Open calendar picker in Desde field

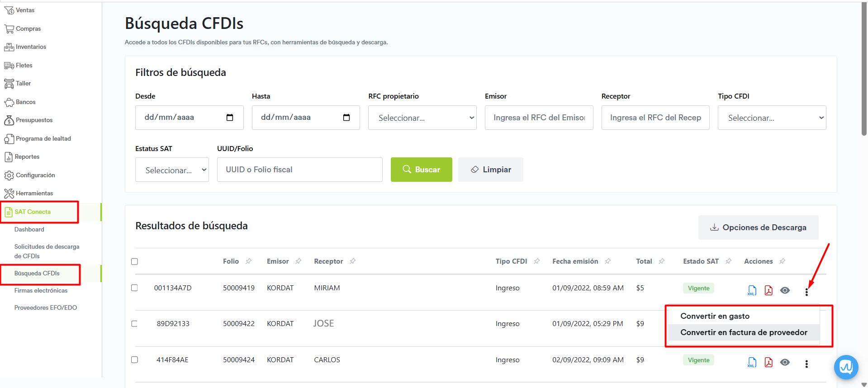[x=230, y=118]
